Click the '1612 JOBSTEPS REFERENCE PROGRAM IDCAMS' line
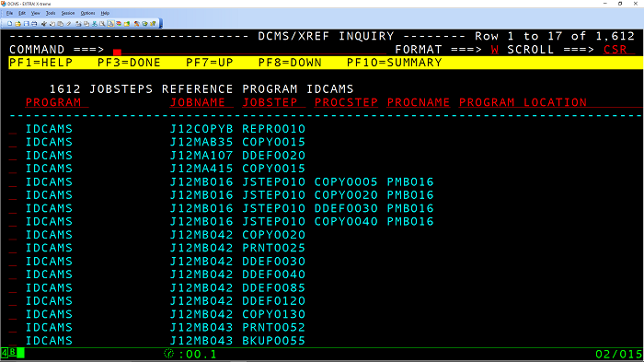Screen dimensions: 644x362 point(201,89)
